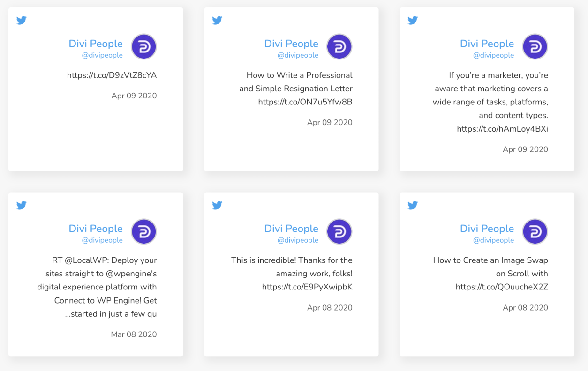Select the profile avatar on the @LocalWP retweet card
Image resolution: width=588 pixels, height=371 pixels.
click(x=143, y=232)
